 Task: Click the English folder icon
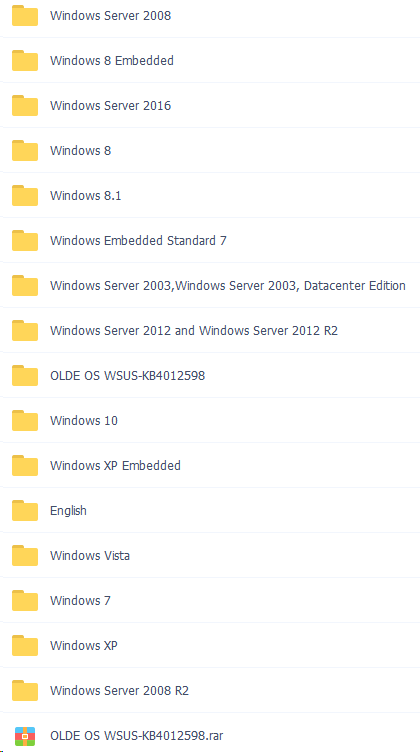[x=25, y=511]
